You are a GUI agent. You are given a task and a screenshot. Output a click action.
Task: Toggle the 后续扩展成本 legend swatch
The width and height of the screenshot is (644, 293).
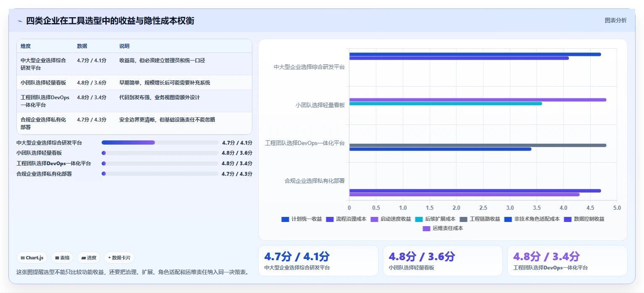click(x=419, y=219)
